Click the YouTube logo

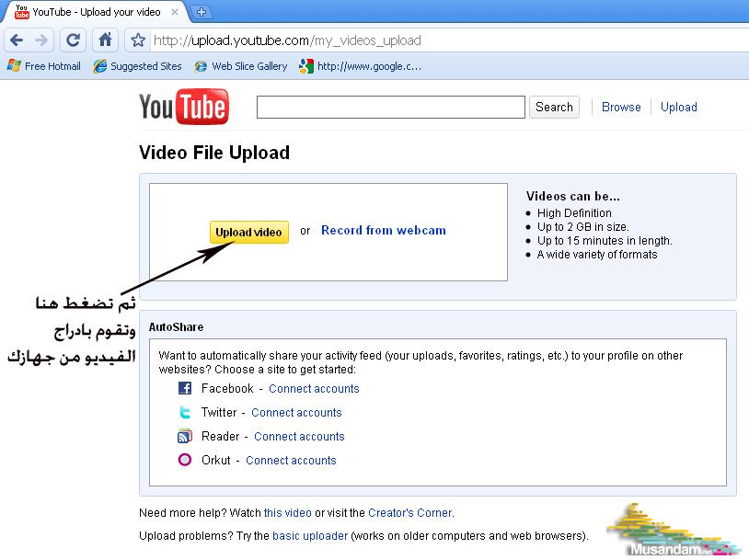(x=184, y=107)
